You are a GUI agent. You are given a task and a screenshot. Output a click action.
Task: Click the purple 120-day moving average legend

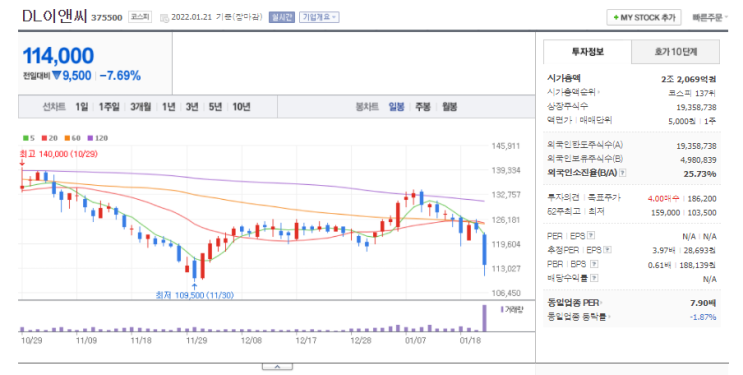point(98,138)
